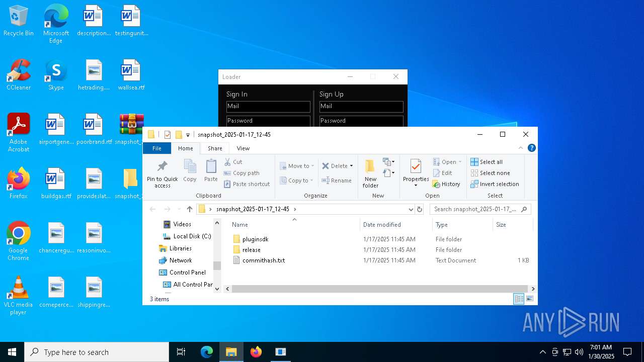Click the Windows Start button
This screenshot has height=362, width=644.
click(12, 352)
